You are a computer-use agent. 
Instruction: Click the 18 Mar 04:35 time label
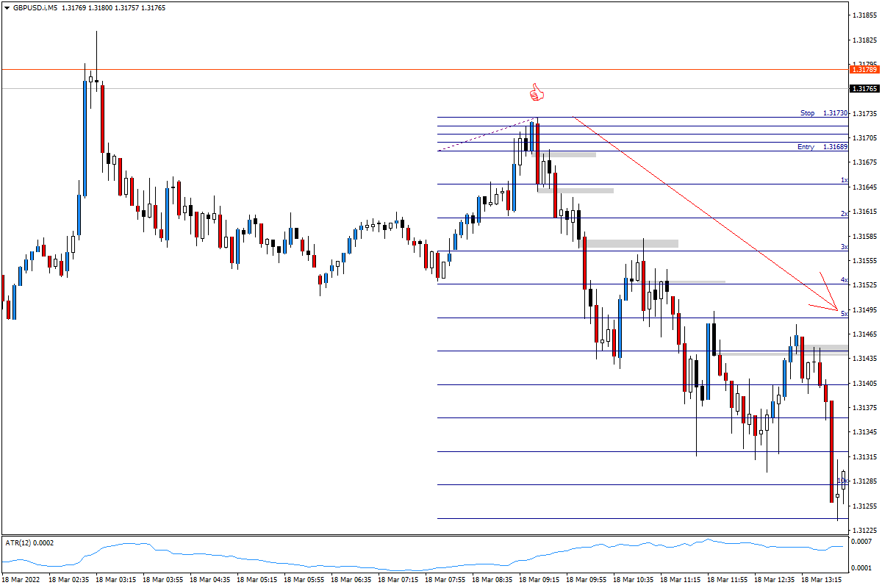(x=209, y=580)
